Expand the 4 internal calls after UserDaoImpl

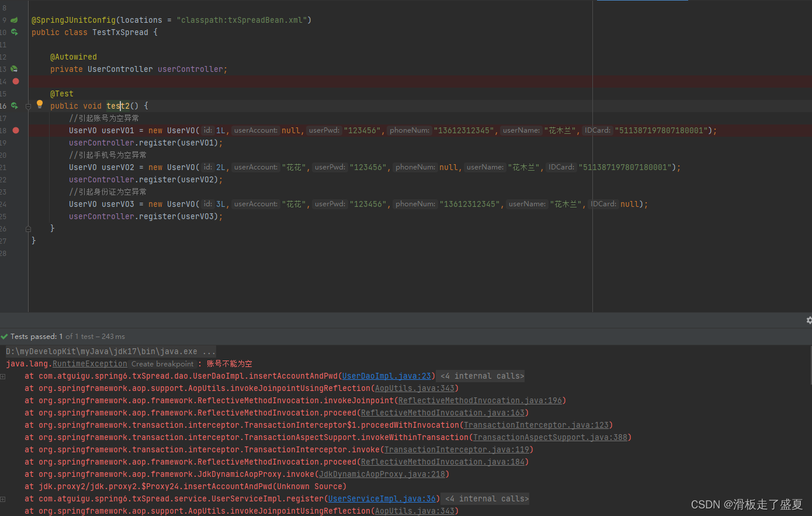pyautogui.click(x=482, y=376)
